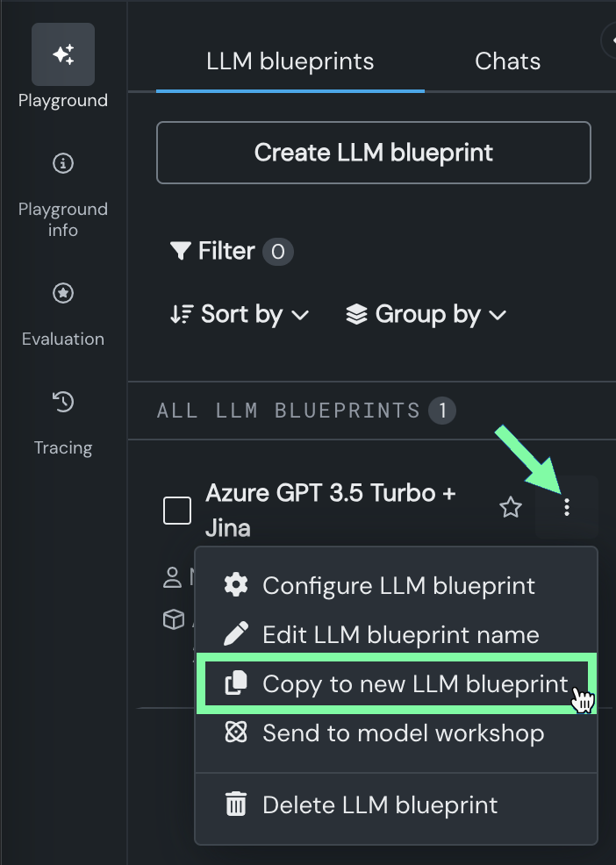Go to the Evaluation section
The image size is (616, 865).
[63, 294]
